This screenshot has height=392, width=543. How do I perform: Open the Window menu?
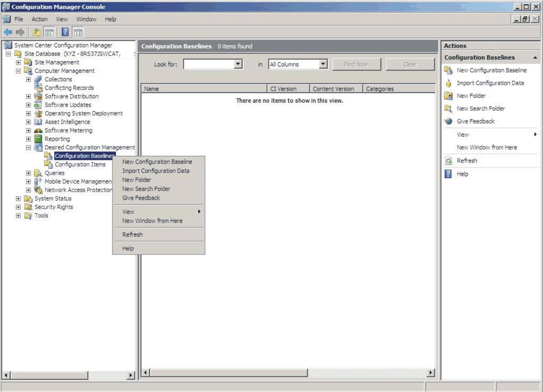coord(86,19)
